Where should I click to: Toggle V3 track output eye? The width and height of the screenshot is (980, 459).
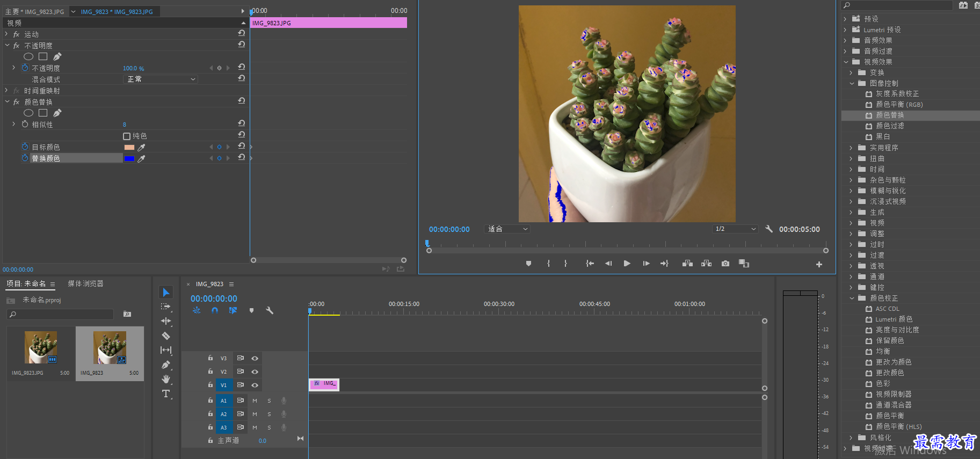point(255,358)
